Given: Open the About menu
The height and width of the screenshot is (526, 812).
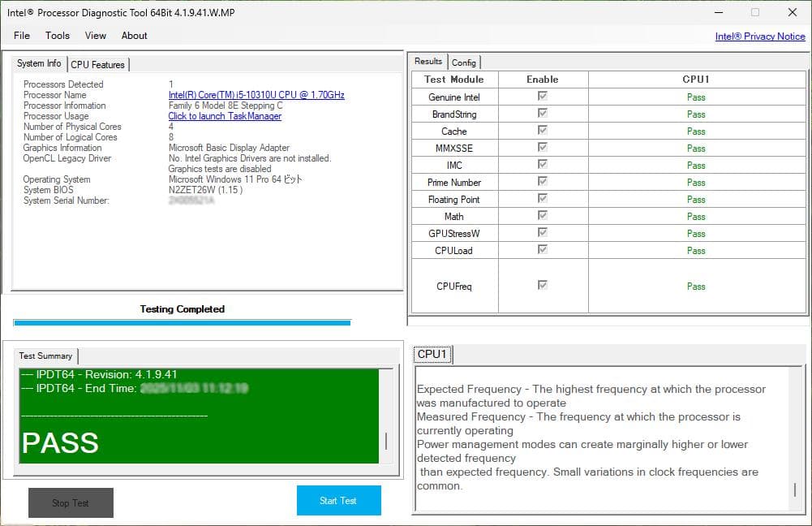Looking at the screenshot, I should (x=134, y=36).
